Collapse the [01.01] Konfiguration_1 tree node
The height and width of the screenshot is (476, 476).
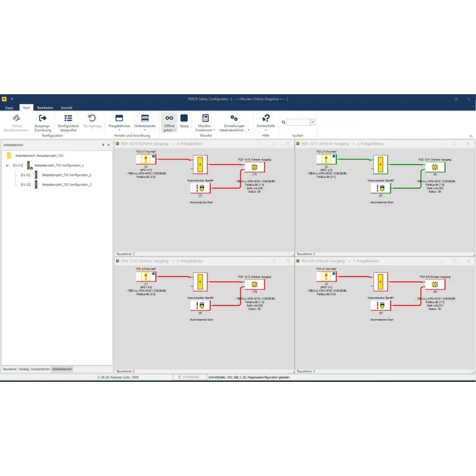7,165
